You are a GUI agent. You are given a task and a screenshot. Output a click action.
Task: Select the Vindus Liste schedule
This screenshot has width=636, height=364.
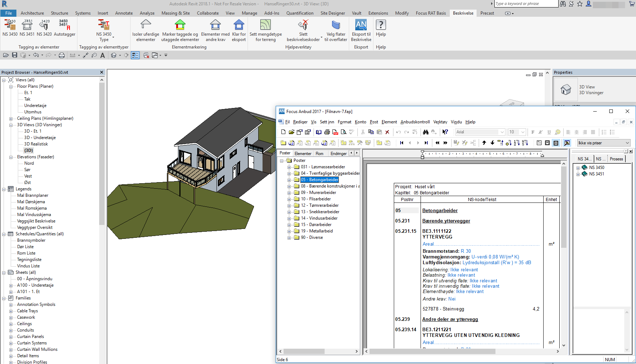point(28,266)
